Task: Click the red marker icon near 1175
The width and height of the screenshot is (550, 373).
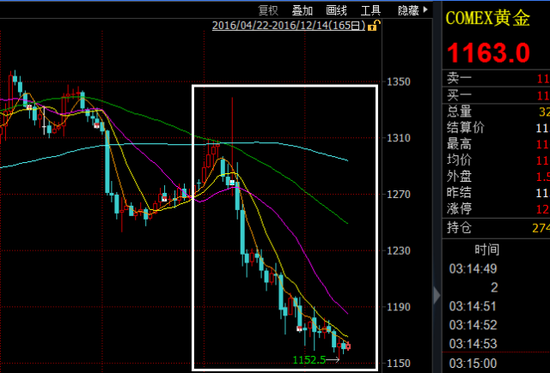Action: (299, 329)
